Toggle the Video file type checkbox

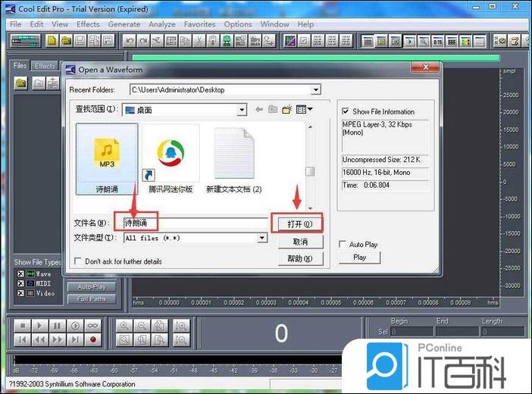click(20, 293)
